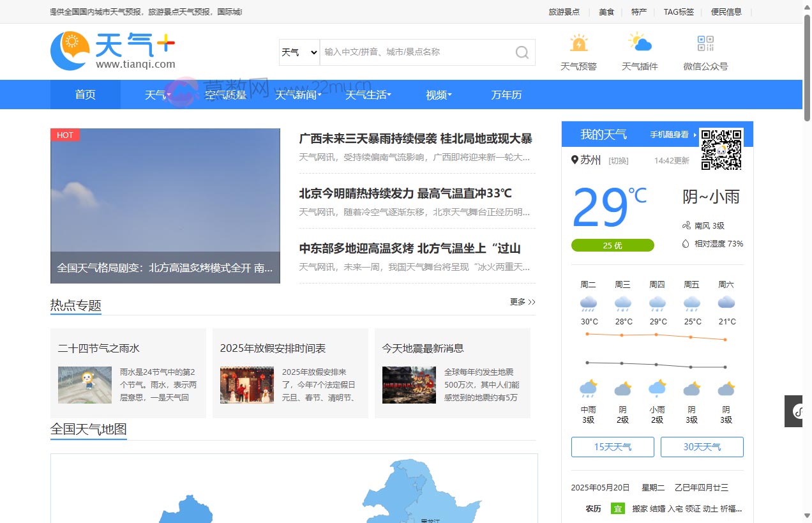Open the 微信公众号 QR code icon
This screenshot has width=812, height=523.
(705, 43)
